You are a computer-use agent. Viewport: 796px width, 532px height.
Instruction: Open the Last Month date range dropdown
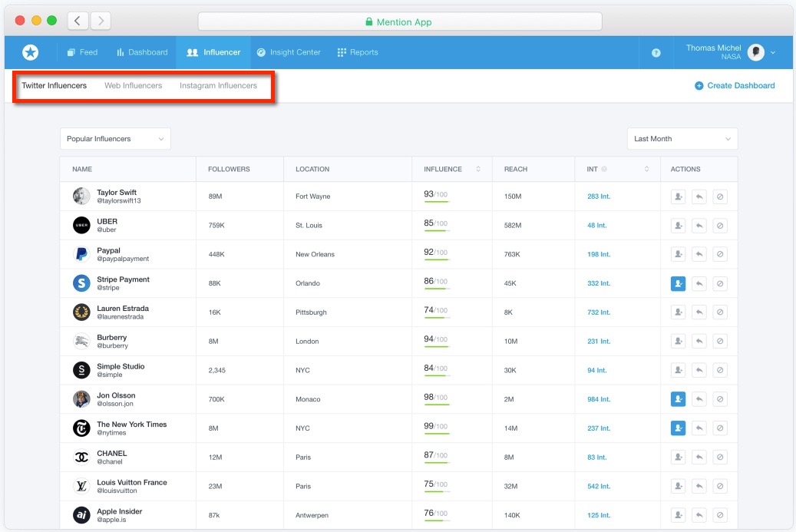(682, 139)
